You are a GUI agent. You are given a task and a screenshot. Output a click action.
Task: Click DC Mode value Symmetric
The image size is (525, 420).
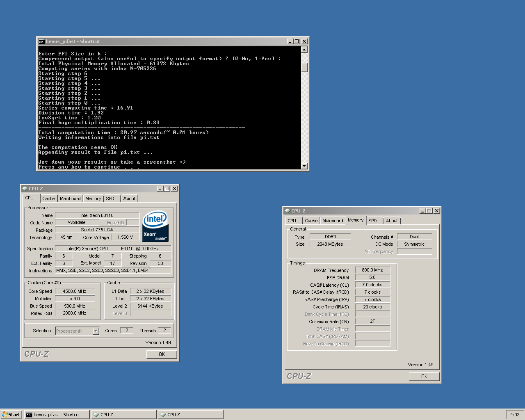(414, 244)
